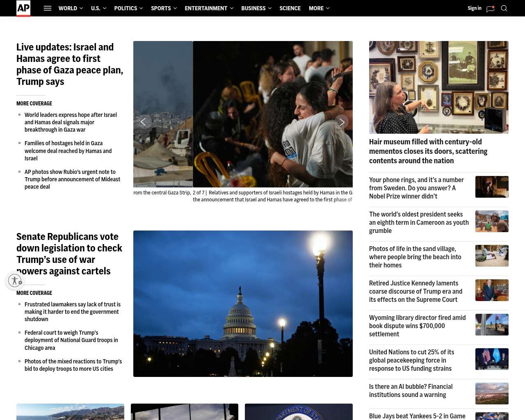Go to previous slide in photo carousel
This screenshot has height=420, width=525.
point(143,122)
